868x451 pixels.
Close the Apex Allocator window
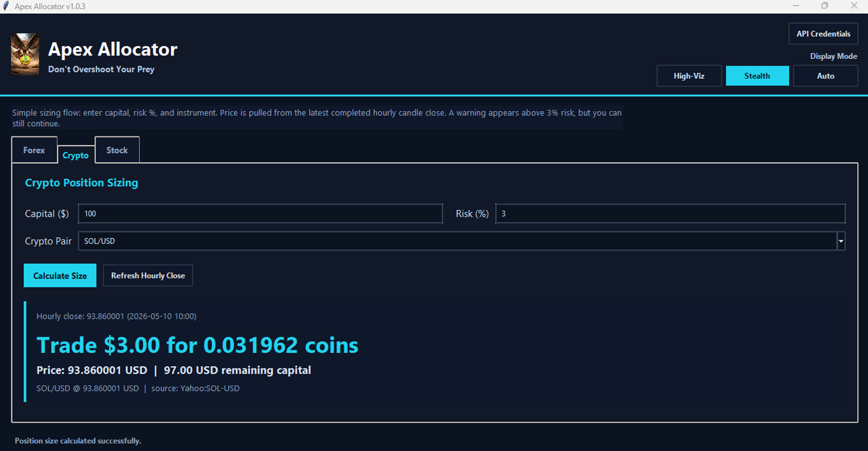tap(854, 6)
